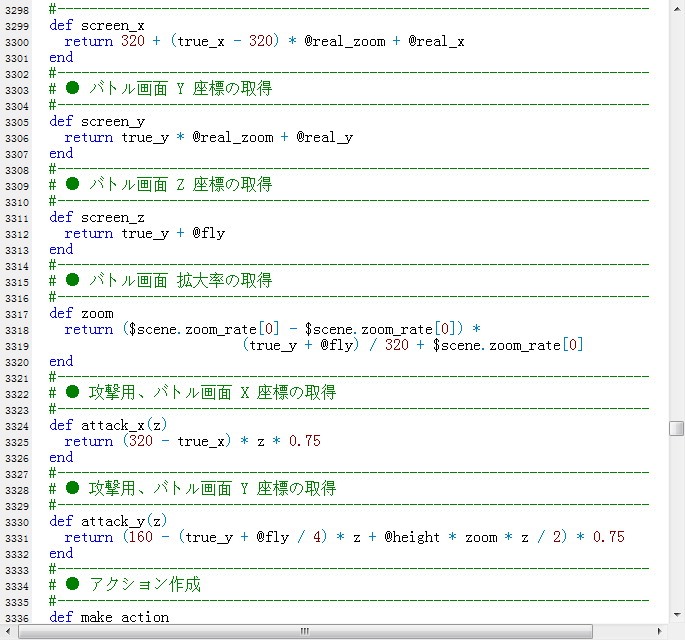Image resolution: width=685 pixels, height=640 pixels.
Task: Click 'end' on line 3313
Action: [x=61, y=250]
